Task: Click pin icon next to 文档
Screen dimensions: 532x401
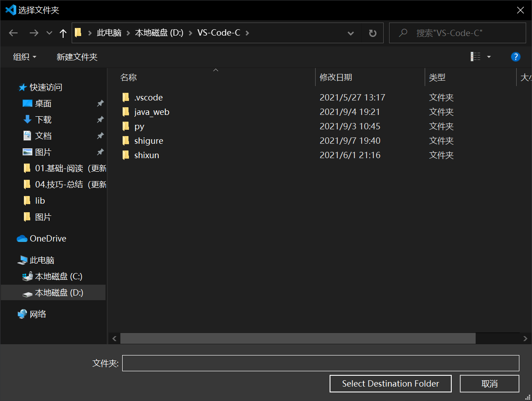Action: [x=100, y=136]
